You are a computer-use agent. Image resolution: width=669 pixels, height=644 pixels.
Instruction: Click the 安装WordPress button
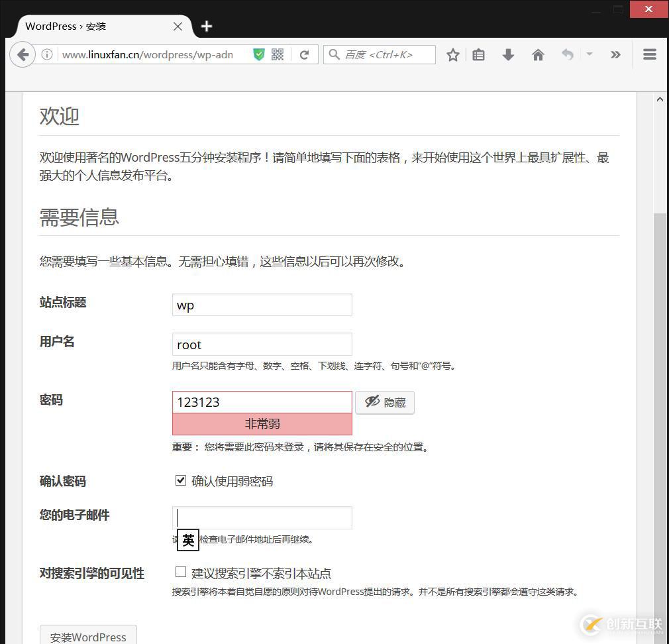click(88, 636)
